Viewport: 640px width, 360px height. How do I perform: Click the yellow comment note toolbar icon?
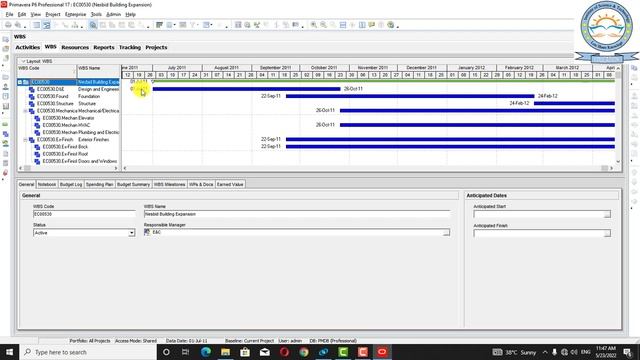click(371, 25)
